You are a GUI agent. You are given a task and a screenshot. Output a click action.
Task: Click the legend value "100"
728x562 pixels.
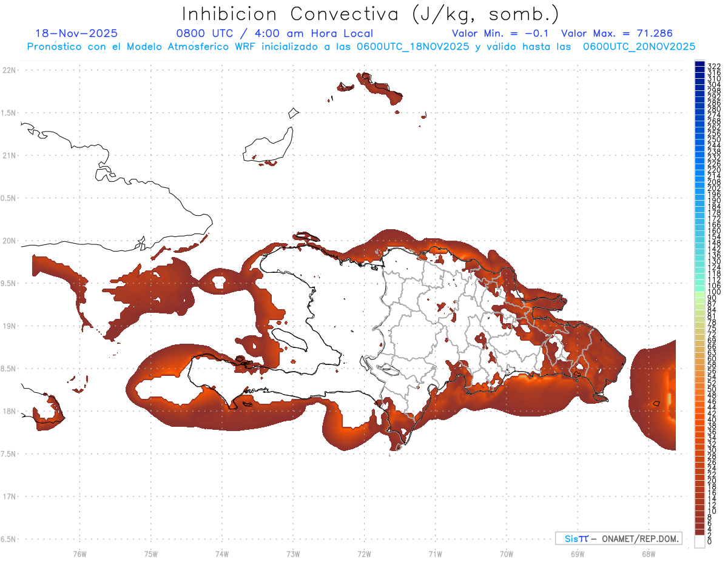[714, 292]
